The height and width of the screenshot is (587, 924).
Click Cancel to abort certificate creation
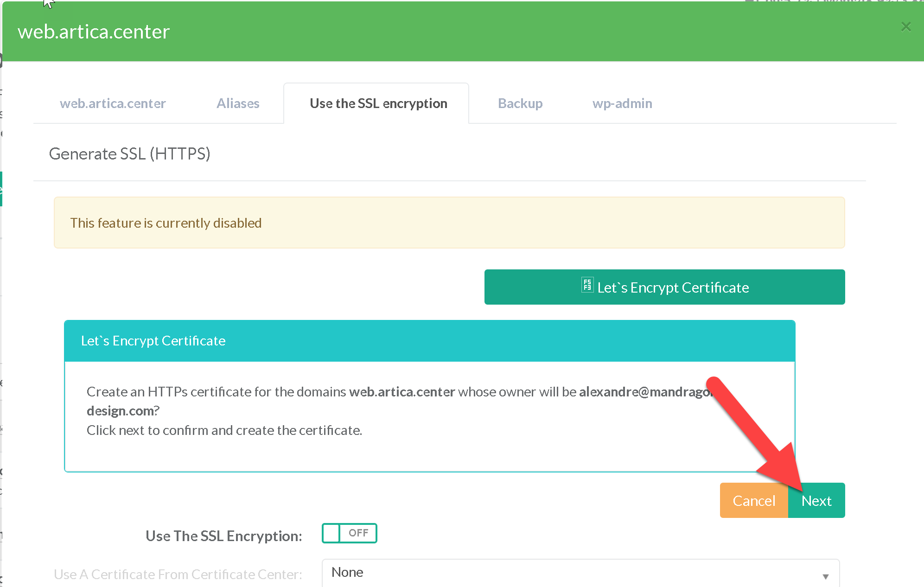click(x=754, y=501)
